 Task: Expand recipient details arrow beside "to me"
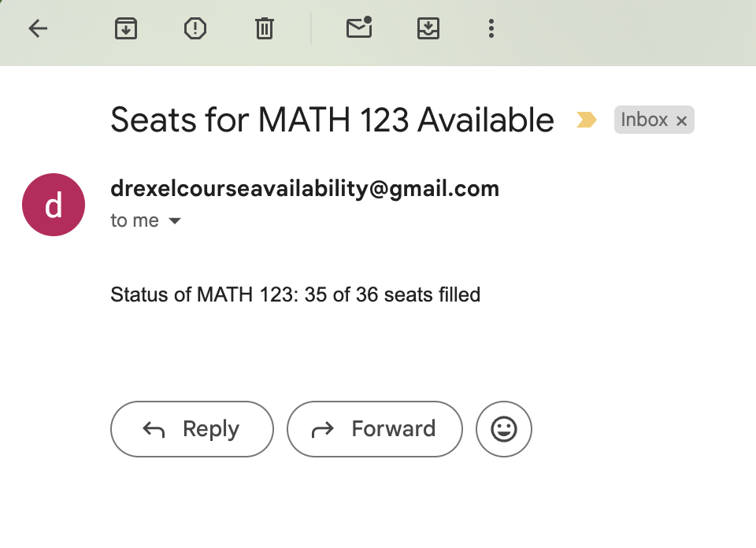point(175,221)
